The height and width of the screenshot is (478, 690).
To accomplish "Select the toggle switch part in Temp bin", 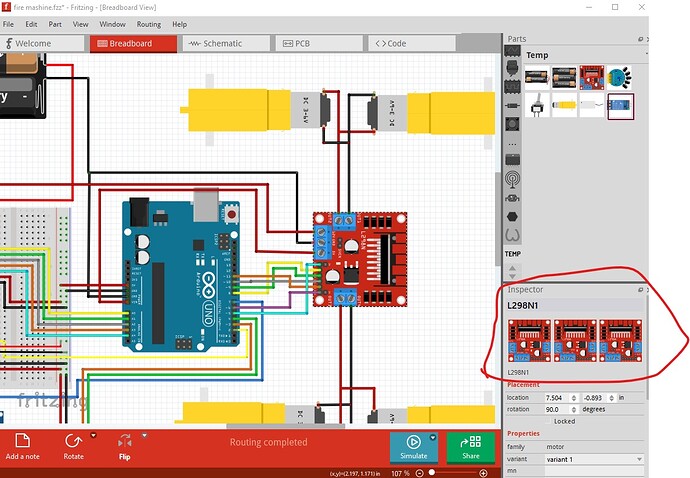I will (537, 105).
